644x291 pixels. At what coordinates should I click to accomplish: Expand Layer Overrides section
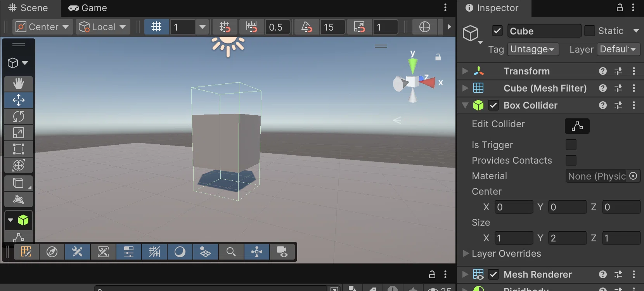pyautogui.click(x=466, y=253)
